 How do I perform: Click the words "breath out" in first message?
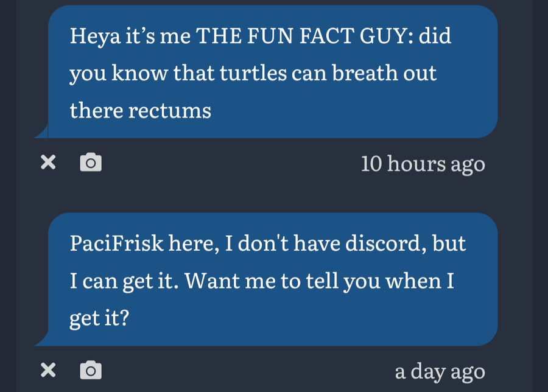click(385, 74)
